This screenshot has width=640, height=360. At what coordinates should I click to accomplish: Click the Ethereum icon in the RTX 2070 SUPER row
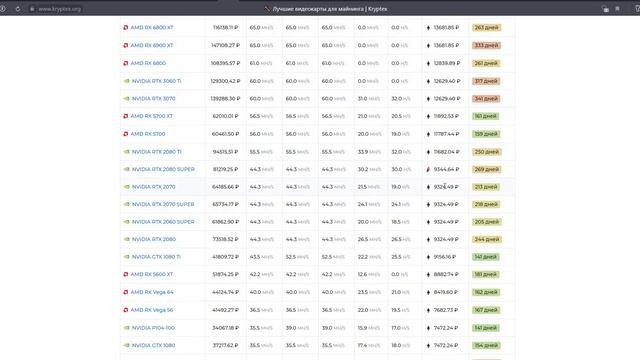428,204
